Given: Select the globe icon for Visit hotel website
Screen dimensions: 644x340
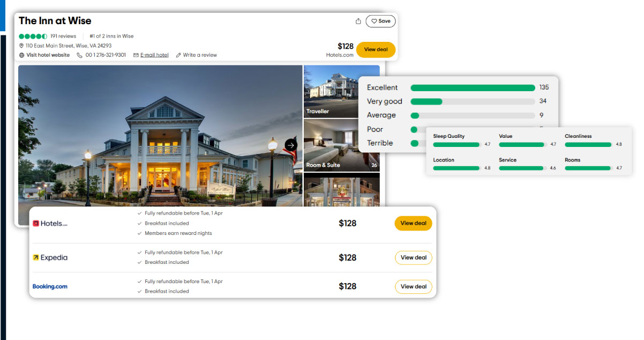Looking at the screenshot, I should [x=20, y=55].
